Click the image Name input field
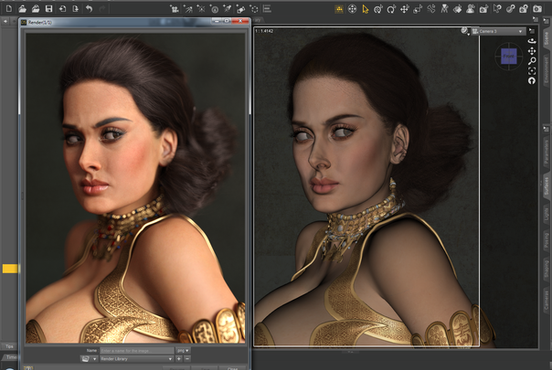This screenshot has height=370, width=552. (x=137, y=351)
